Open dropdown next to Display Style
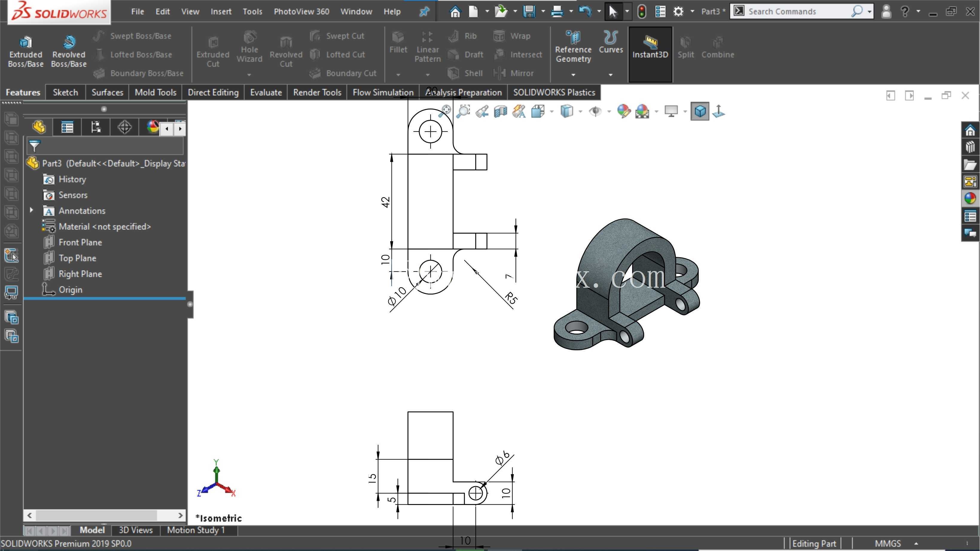980x551 pixels. [580, 112]
